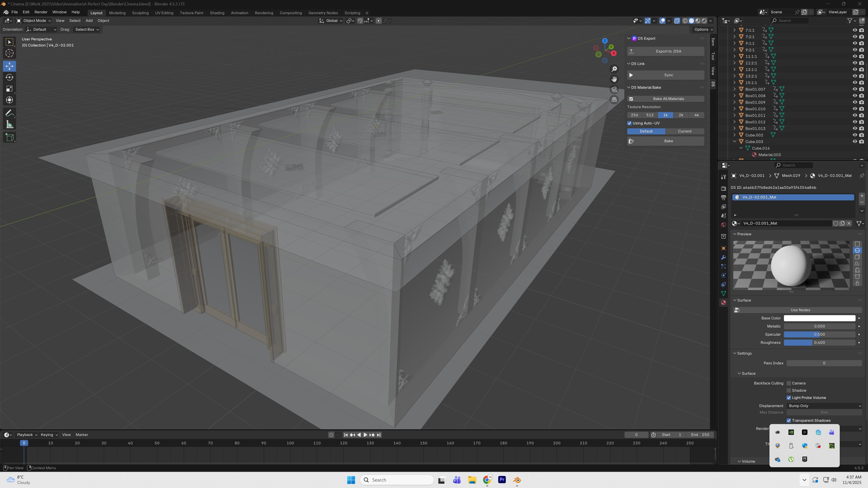Select the Scale tool
Screen dimensions: 868x488
pyautogui.click(x=9, y=89)
